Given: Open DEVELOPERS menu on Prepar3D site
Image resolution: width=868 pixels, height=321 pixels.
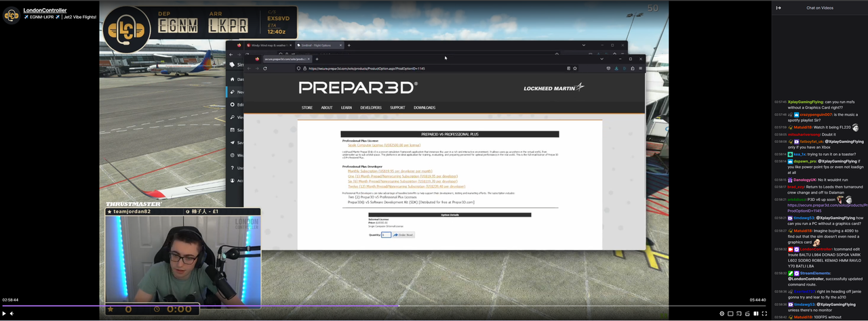Looking at the screenshot, I should pyautogui.click(x=371, y=108).
